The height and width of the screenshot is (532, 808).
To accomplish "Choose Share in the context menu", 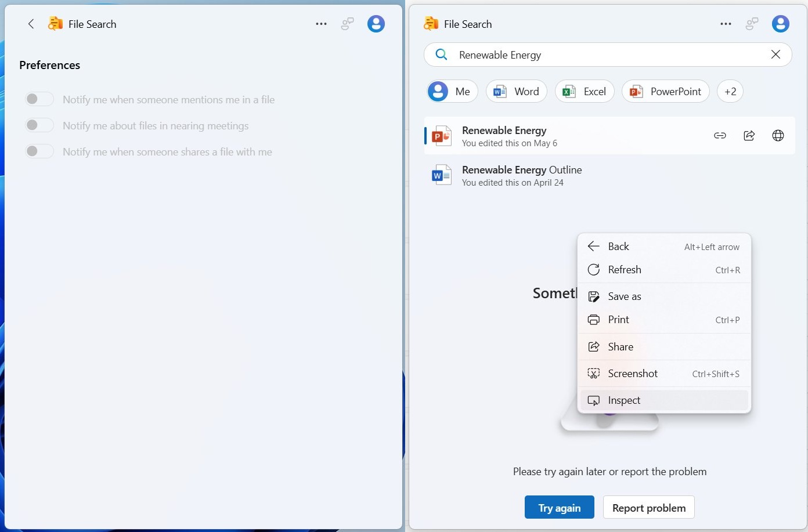I will (x=664, y=347).
